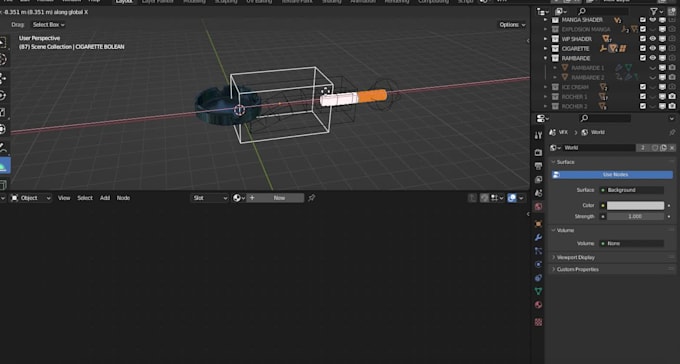Viewport: 680px width, 364px height.
Task: Uncheck the MANGA SHADER collection checkbox
Action: pos(643,20)
